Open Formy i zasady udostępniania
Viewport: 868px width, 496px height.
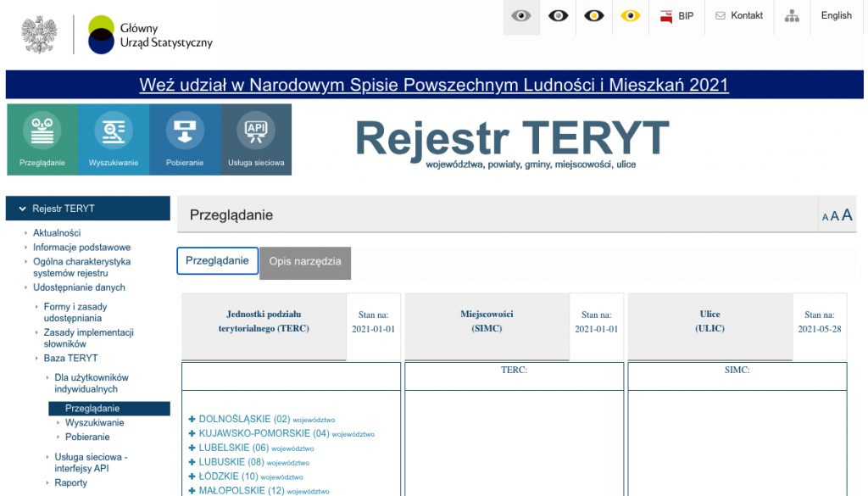(75, 312)
